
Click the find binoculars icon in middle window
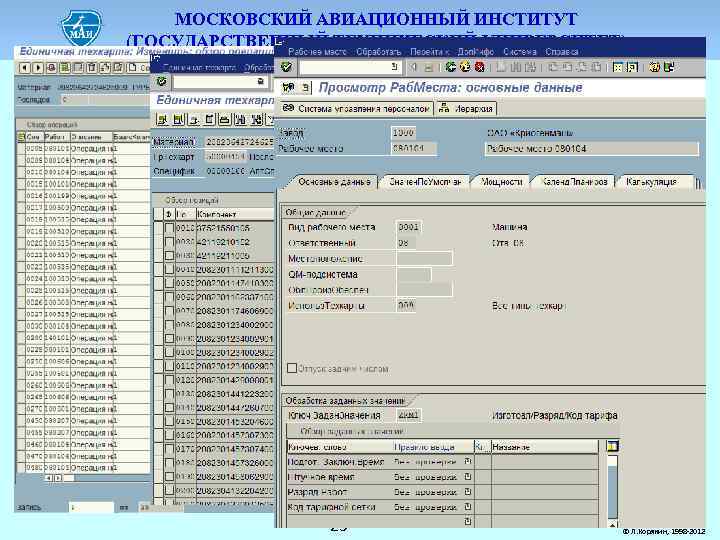pyautogui.click(x=241, y=120)
